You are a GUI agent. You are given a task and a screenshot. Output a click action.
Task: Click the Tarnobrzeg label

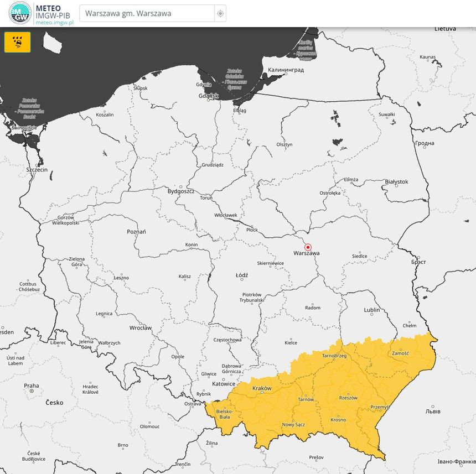tap(334, 356)
